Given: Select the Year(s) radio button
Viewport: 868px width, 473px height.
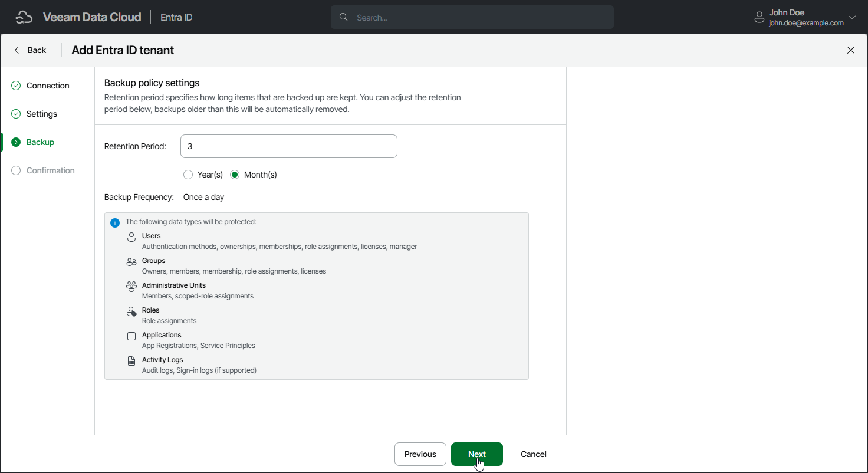Looking at the screenshot, I should point(188,175).
